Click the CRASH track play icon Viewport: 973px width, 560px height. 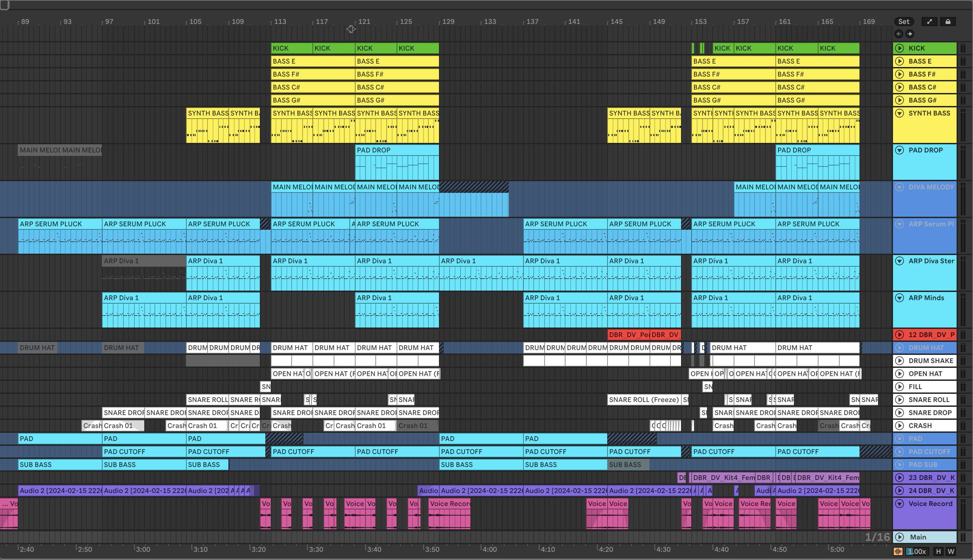[899, 426]
